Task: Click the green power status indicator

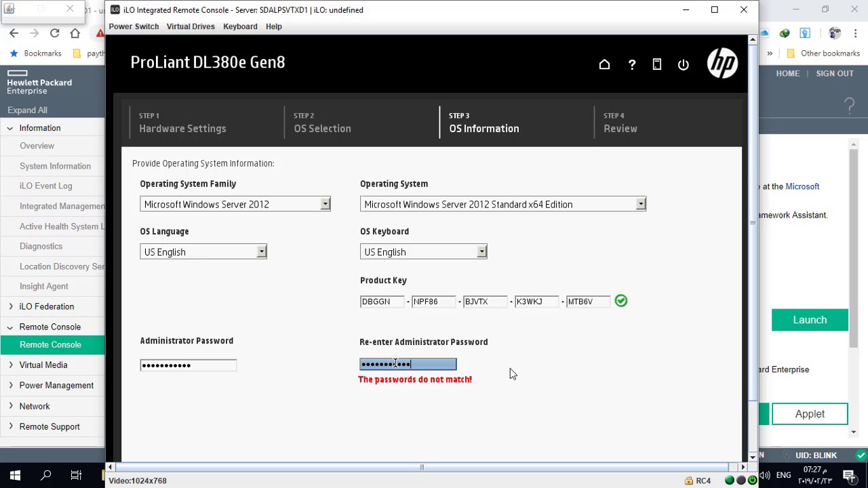Action: coord(752,481)
